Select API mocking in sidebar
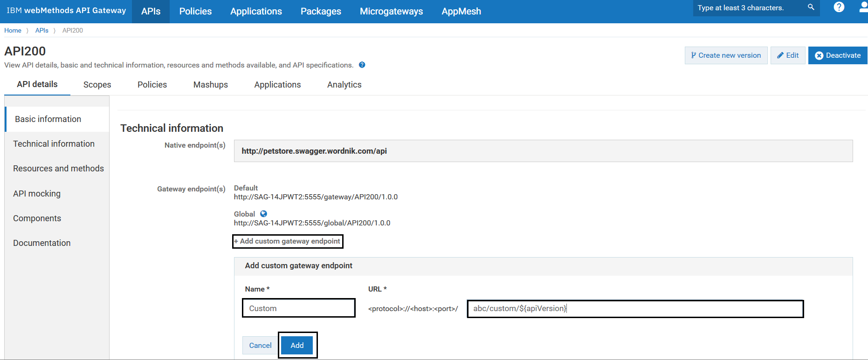868x360 pixels. (x=57, y=194)
